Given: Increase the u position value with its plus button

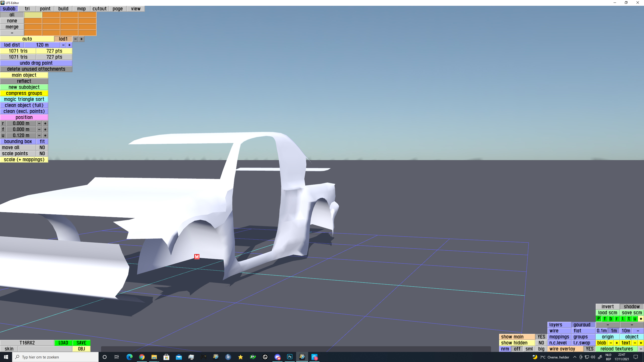Looking at the screenshot, I should pyautogui.click(x=45, y=135).
